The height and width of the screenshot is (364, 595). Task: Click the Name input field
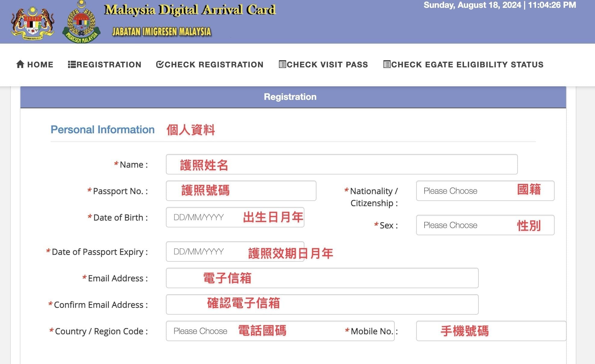[341, 164]
